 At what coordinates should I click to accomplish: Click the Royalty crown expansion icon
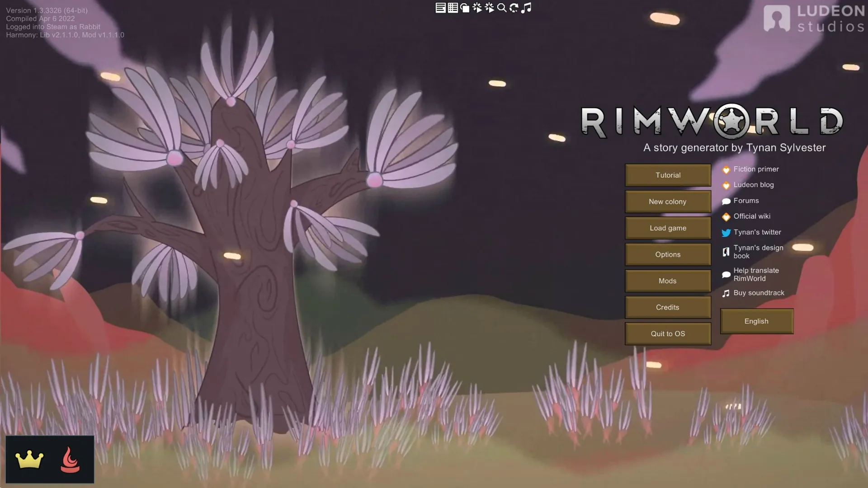[x=29, y=460]
